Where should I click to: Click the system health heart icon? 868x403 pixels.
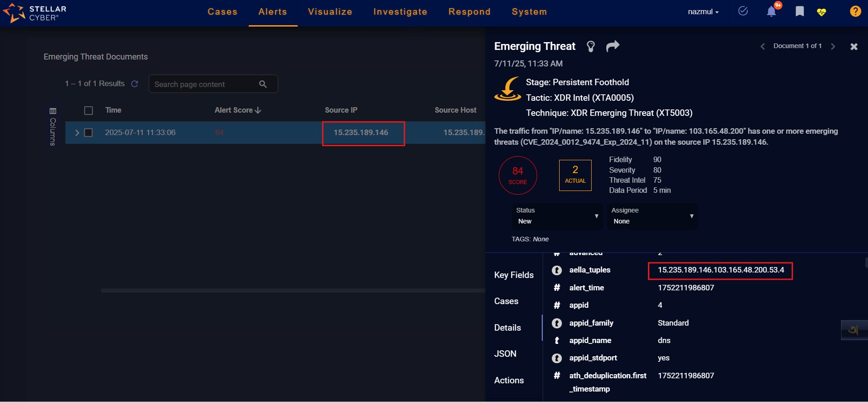click(x=821, y=12)
